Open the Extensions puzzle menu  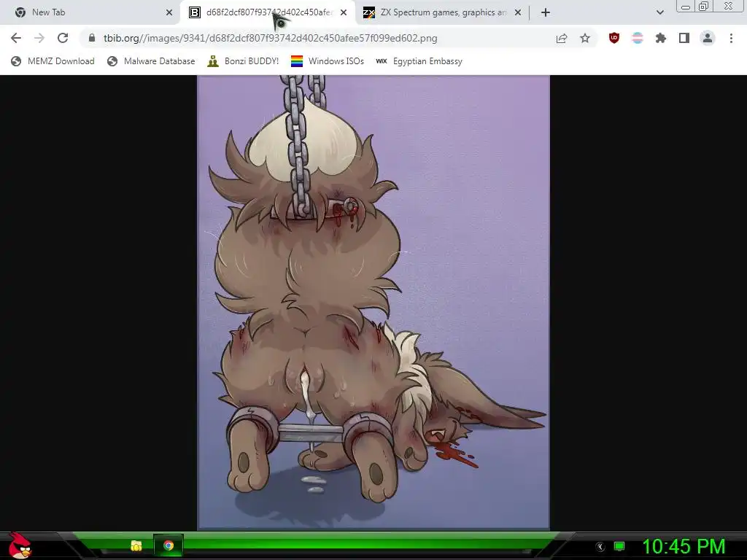(661, 38)
